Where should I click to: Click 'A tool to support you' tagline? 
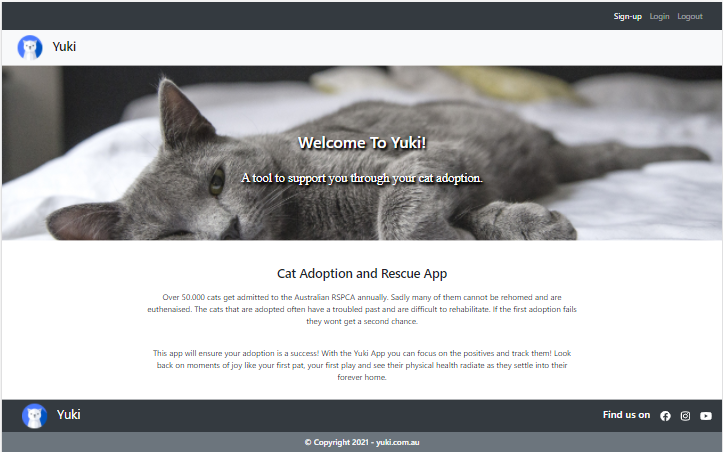(362, 178)
